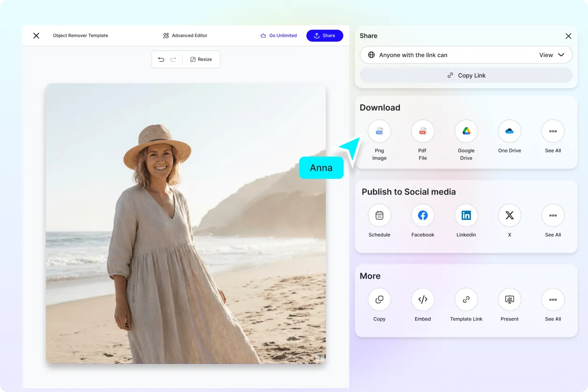The image size is (588, 392).
Task: Start Present mode
Action: click(509, 299)
